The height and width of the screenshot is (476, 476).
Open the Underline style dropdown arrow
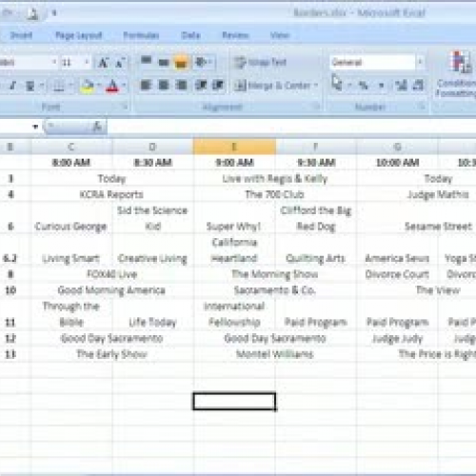pos(42,86)
